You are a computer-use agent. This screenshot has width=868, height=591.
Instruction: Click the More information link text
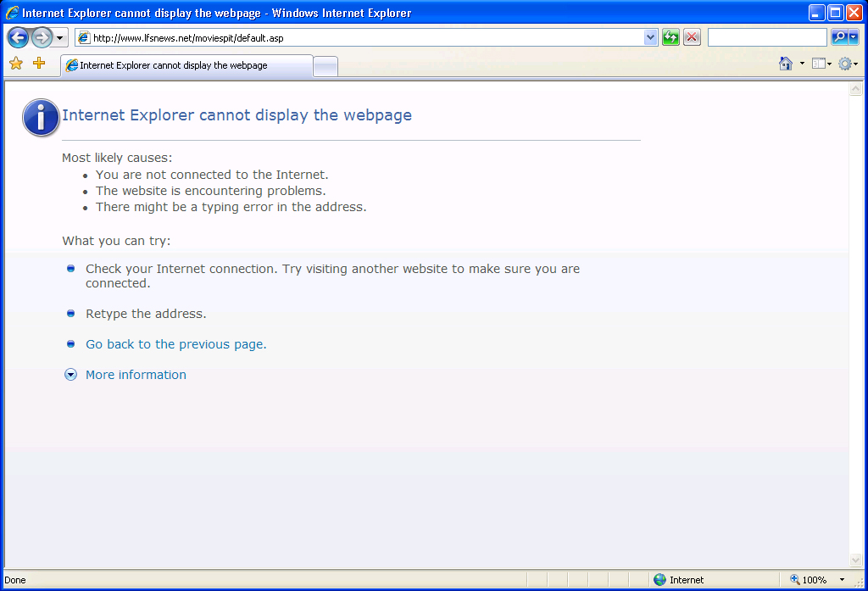136,375
